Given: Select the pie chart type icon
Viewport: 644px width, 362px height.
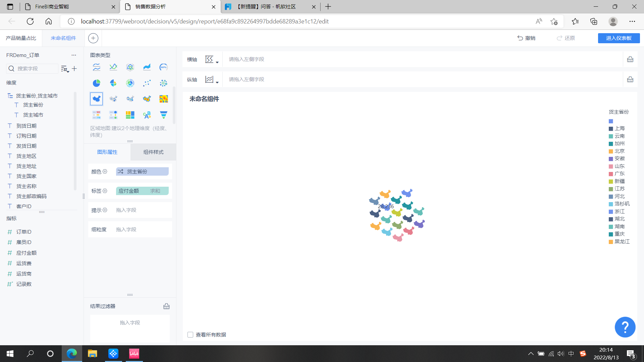Looking at the screenshot, I should (97, 83).
